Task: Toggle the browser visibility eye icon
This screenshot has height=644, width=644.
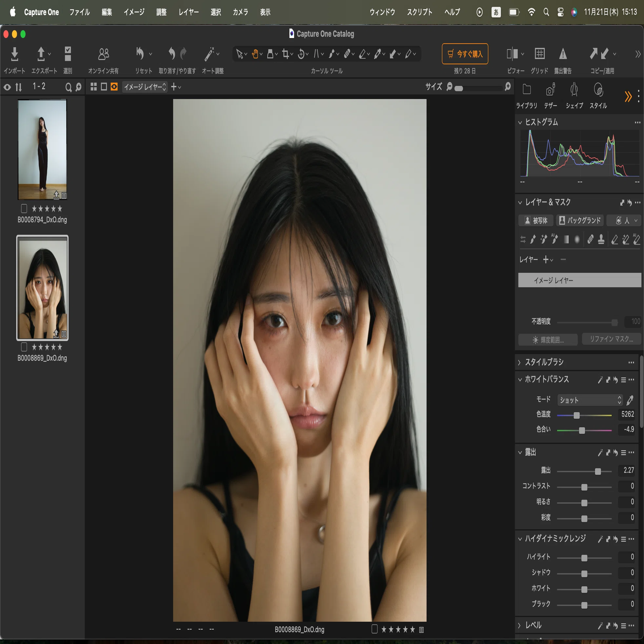Action: pyautogui.click(x=7, y=87)
